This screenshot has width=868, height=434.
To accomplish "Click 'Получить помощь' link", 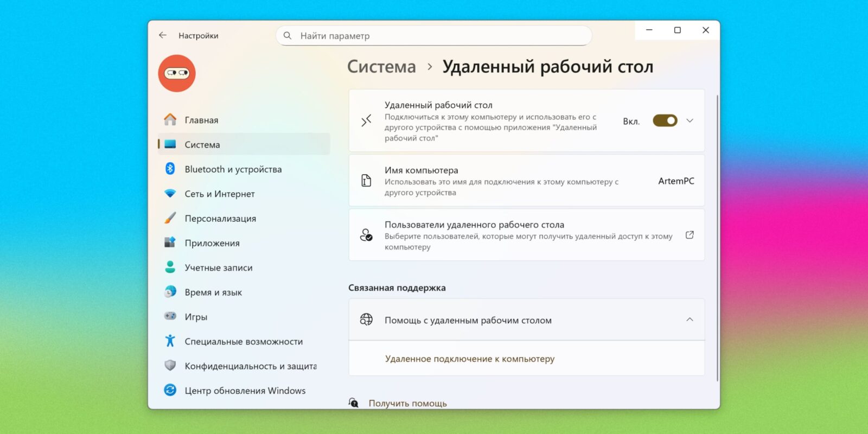I will (x=407, y=403).
